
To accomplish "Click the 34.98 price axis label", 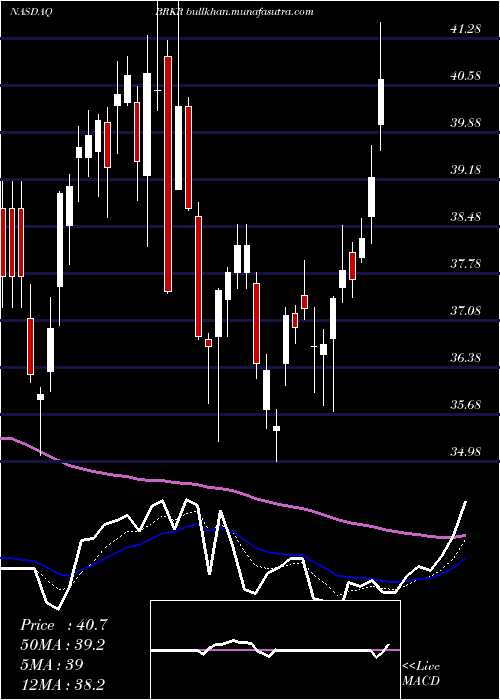I will coord(465,452).
